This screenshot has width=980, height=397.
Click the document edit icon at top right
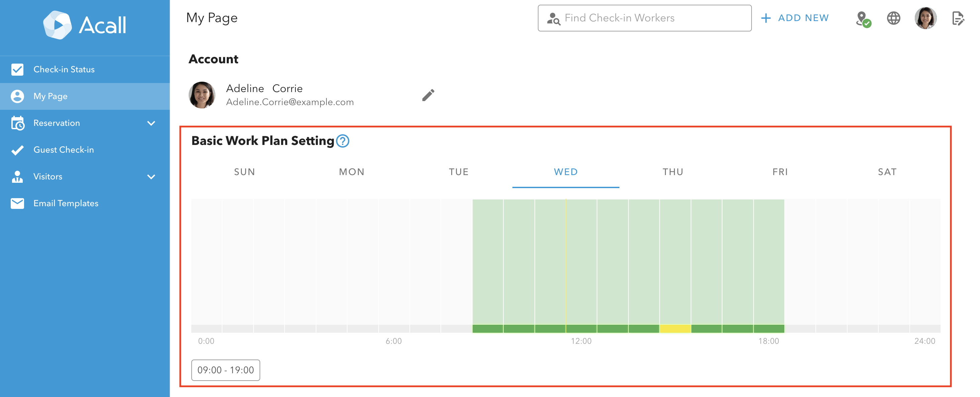pyautogui.click(x=958, y=18)
